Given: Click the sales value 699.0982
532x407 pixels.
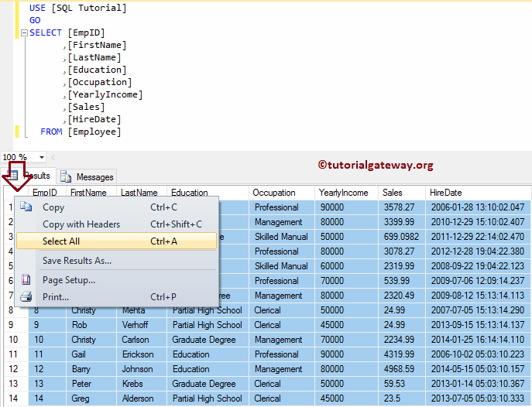Looking at the screenshot, I should coord(402,237).
